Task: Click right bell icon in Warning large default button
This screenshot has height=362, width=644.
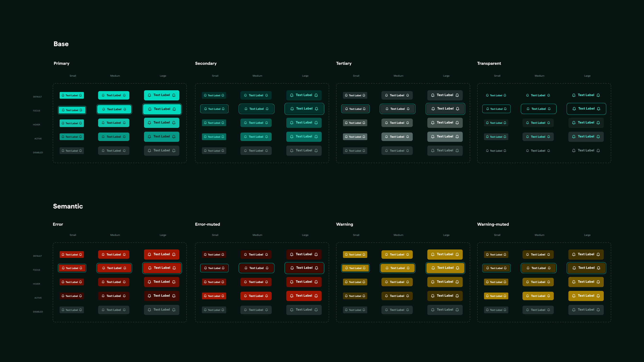Action: (x=457, y=254)
